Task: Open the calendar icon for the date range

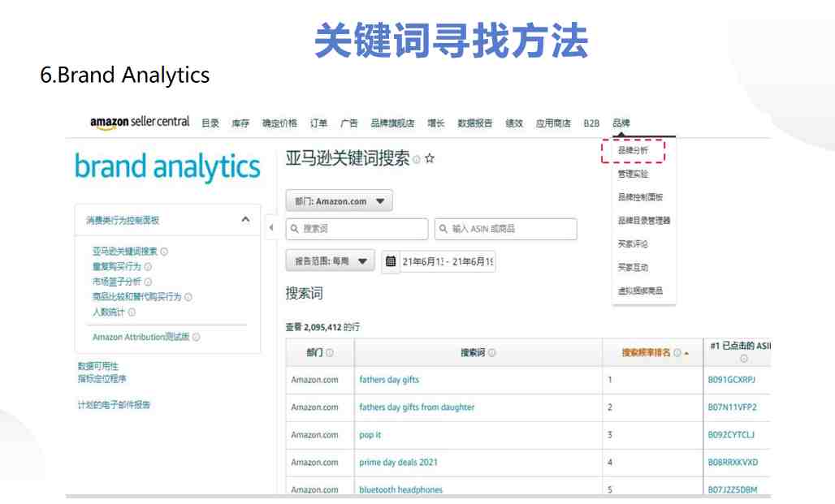Action: pyautogui.click(x=391, y=261)
